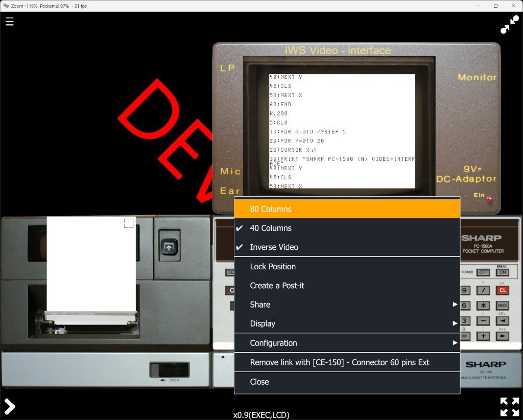Click the MODE key
The height and width of the screenshot is (420, 523).
coord(503,306)
